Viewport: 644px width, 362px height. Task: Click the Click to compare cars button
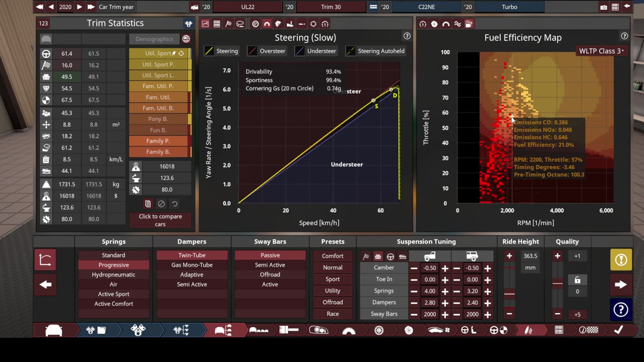point(160,220)
